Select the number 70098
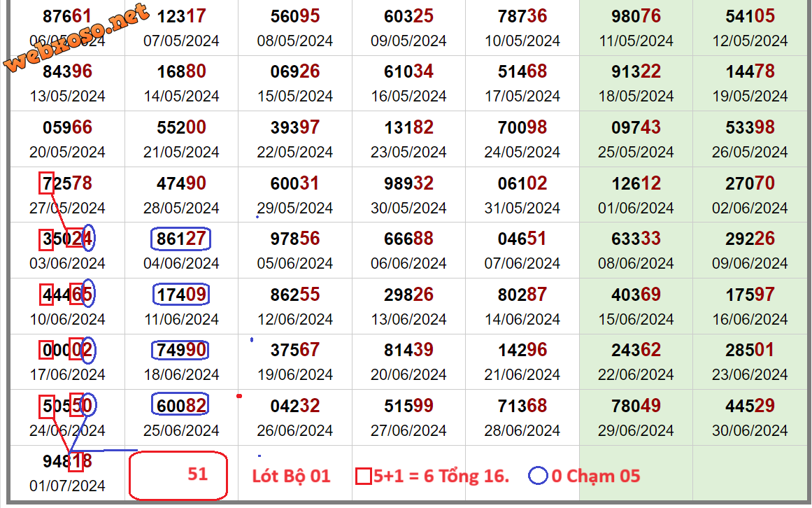The width and height of the screenshot is (812, 508). (x=522, y=127)
